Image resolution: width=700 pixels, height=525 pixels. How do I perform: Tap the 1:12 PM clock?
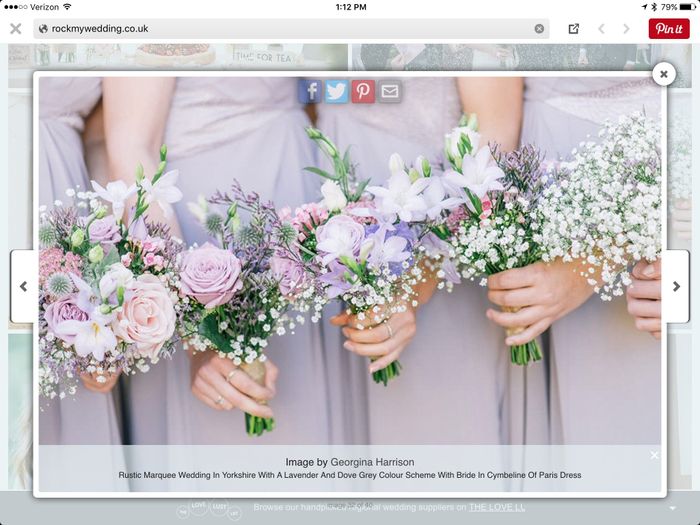click(x=351, y=7)
